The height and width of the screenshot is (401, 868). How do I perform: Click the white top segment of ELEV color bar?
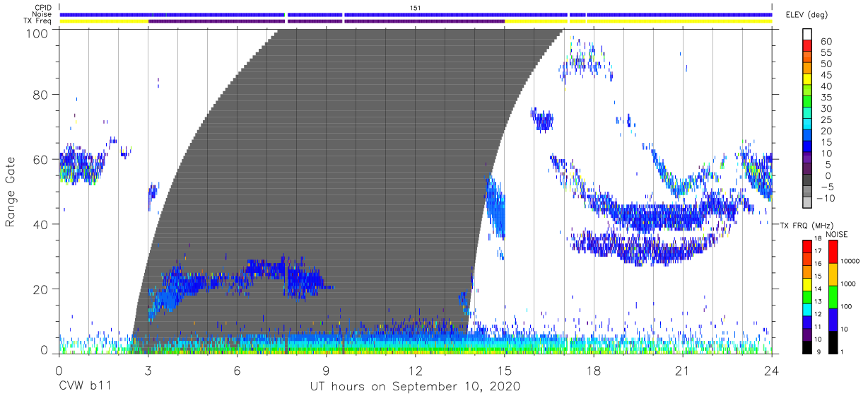[x=809, y=35]
